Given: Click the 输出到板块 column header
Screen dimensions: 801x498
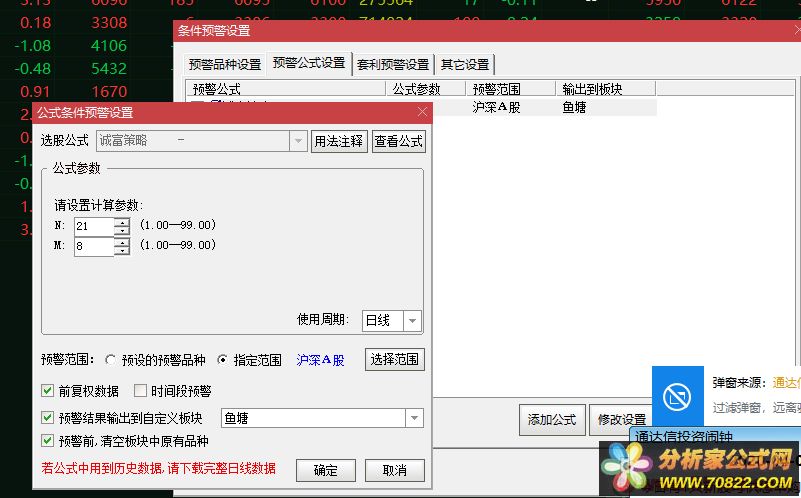Looking at the screenshot, I should tap(605, 88).
